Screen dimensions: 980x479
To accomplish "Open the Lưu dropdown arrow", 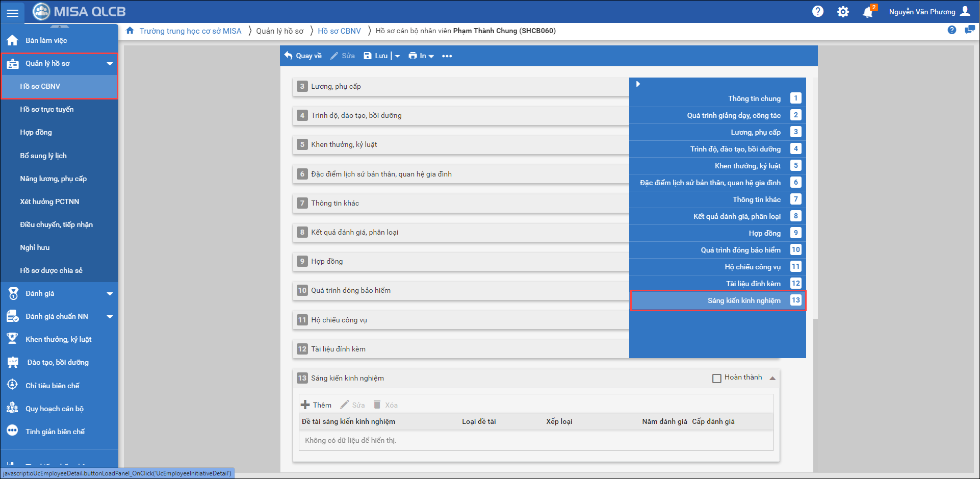I will tap(398, 56).
